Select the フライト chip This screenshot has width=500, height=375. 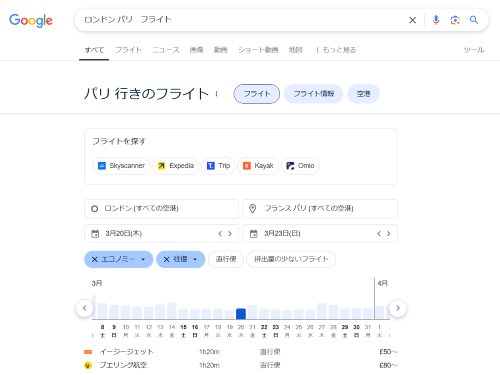click(257, 94)
